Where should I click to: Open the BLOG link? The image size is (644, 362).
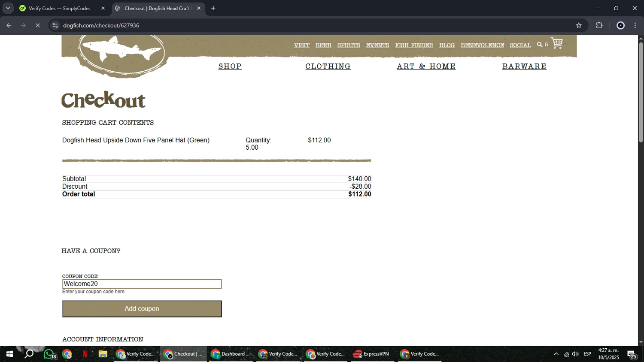tap(447, 45)
